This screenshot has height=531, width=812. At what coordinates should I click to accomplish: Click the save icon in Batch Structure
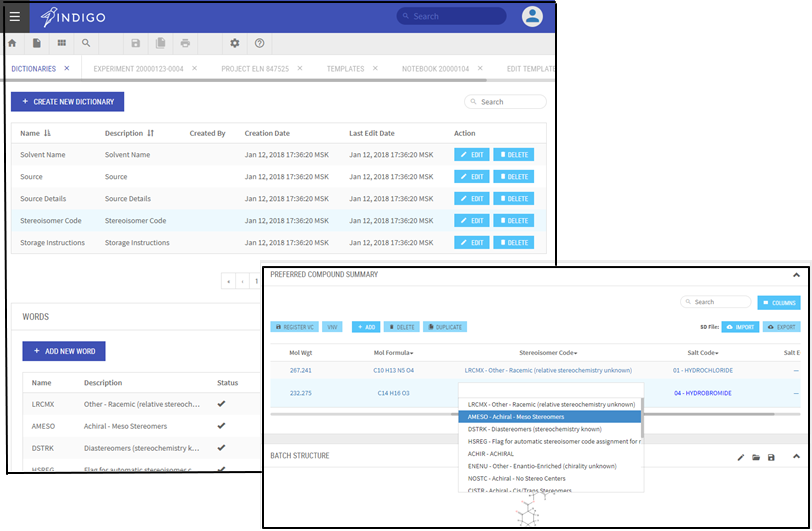click(x=771, y=457)
